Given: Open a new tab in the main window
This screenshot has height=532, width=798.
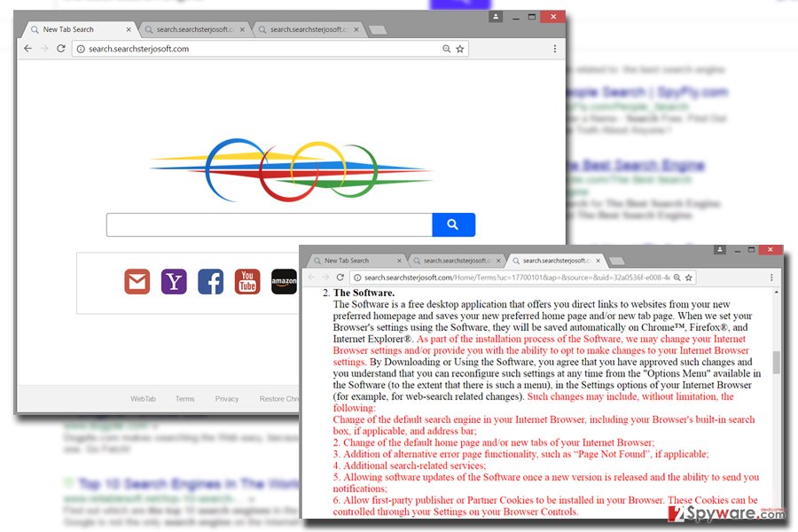Looking at the screenshot, I should click(378, 30).
